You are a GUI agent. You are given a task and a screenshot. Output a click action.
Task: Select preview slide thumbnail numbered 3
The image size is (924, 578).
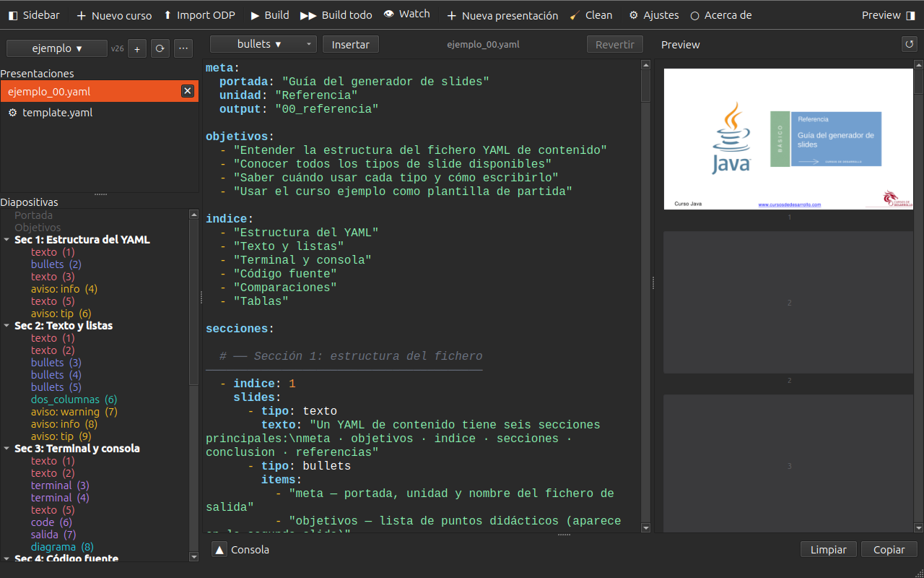788,464
